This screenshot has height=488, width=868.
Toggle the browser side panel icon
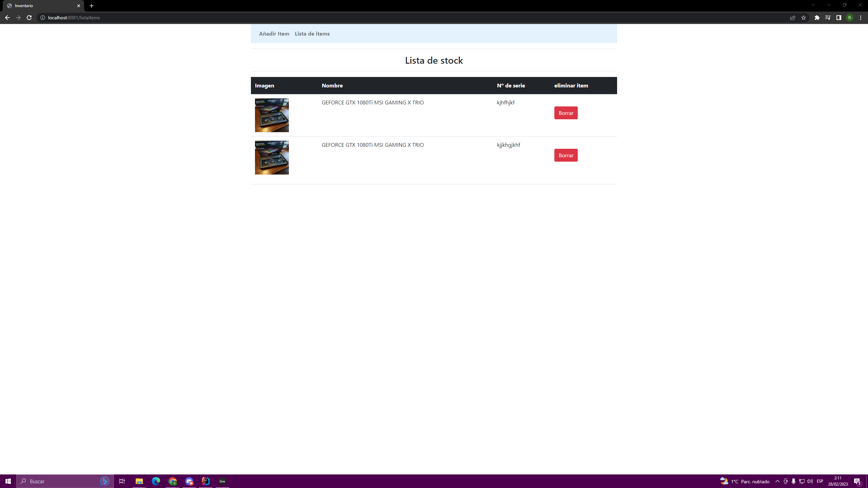(x=839, y=18)
